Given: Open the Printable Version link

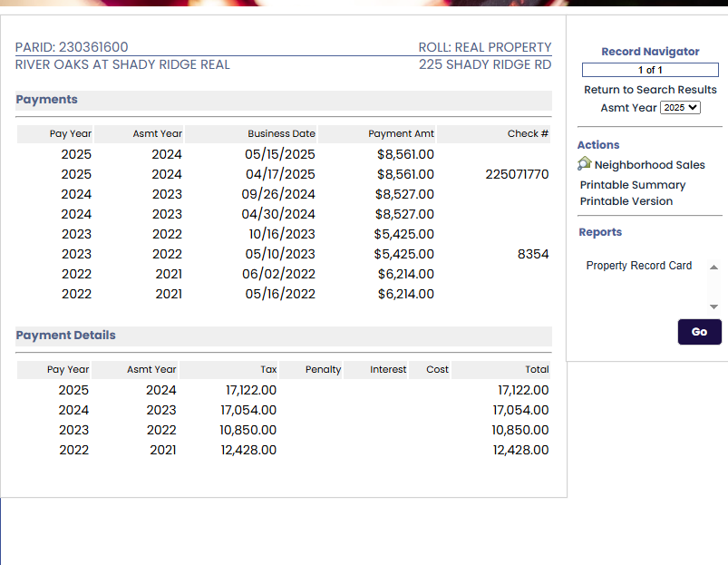Looking at the screenshot, I should click(x=626, y=201).
